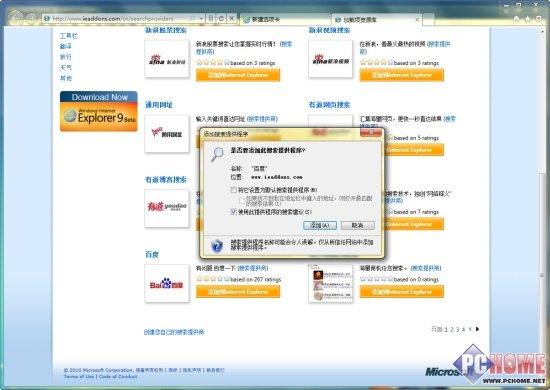Screen dimensions: 550x390
Task: Toggle the Compatibility View icon
Action: tap(210, 18)
